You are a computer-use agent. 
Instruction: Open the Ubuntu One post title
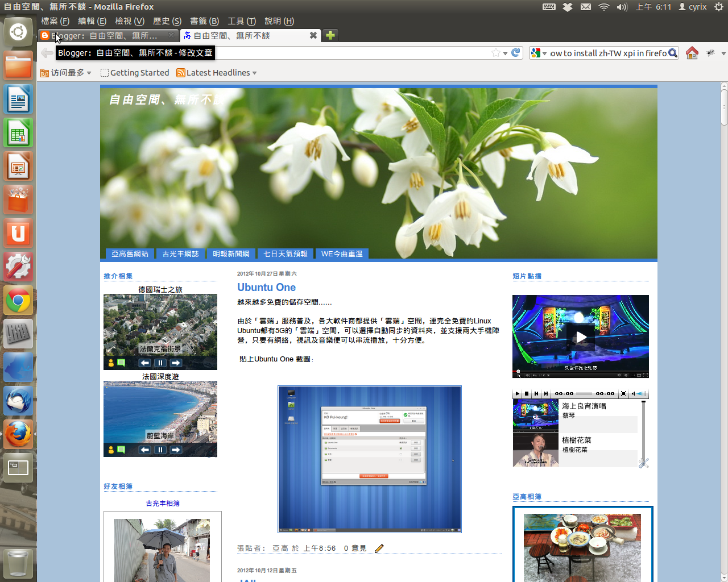click(x=266, y=288)
